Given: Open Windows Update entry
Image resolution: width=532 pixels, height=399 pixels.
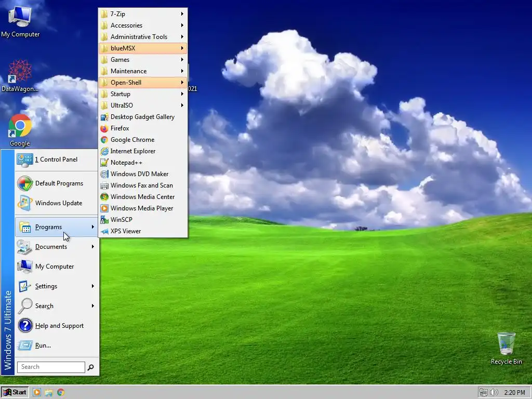Looking at the screenshot, I should [x=56, y=203].
